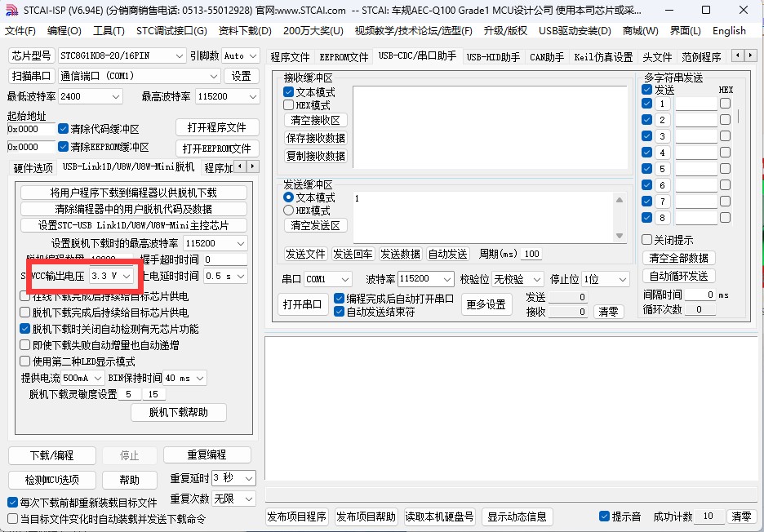764x532 pixels.
Task: Uncheck 文本模式 in receive buffer
Action: (x=288, y=91)
